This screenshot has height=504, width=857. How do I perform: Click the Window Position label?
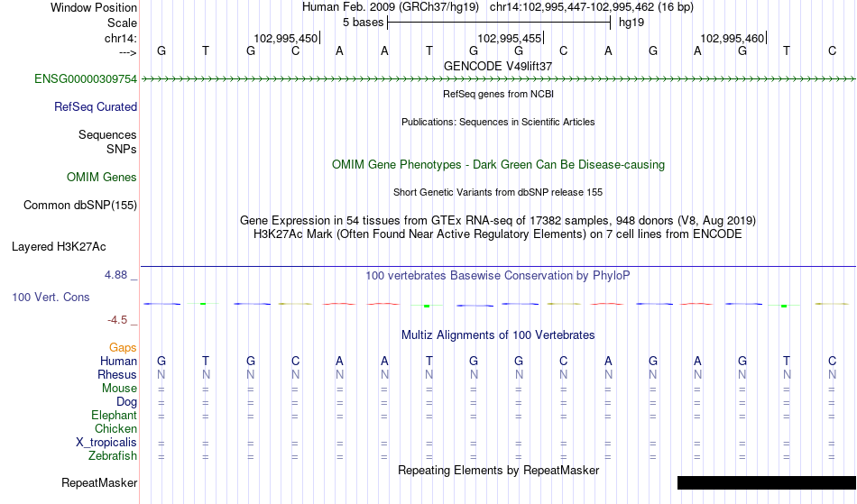(x=94, y=7)
